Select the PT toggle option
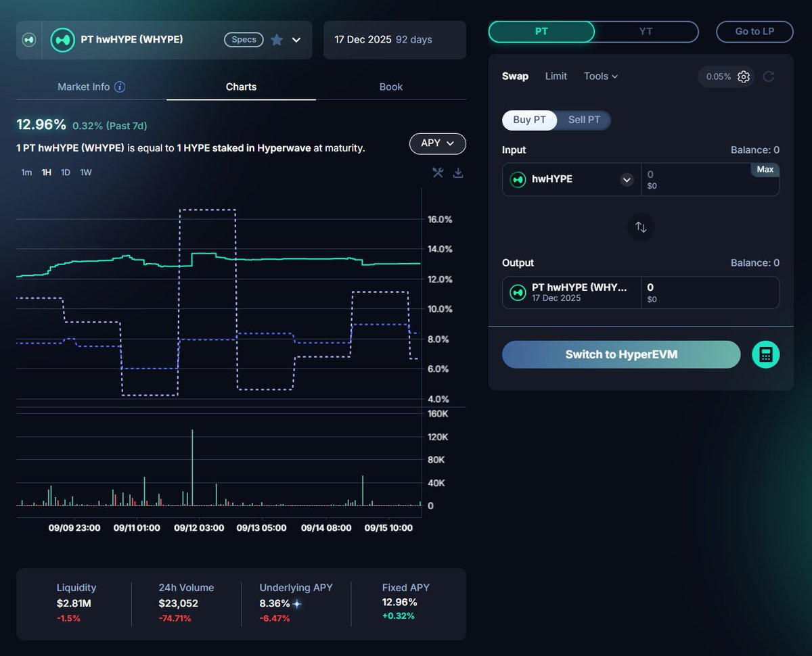The width and height of the screenshot is (812, 656). point(541,32)
